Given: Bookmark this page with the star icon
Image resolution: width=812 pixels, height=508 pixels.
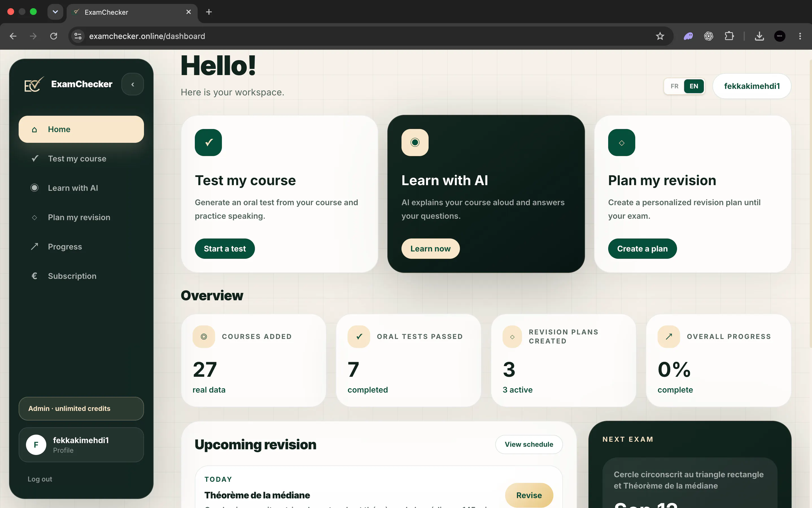Looking at the screenshot, I should click(x=660, y=36).
